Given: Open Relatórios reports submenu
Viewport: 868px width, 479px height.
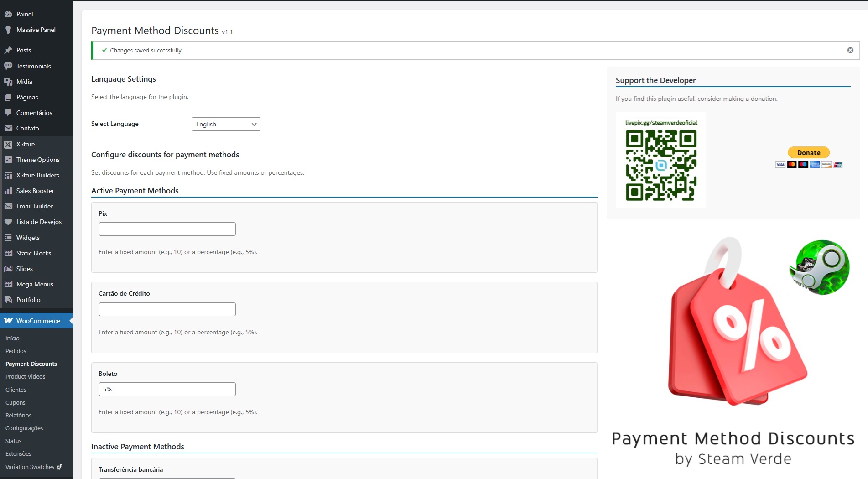Looking at the screenshot, I should point(18,415).
